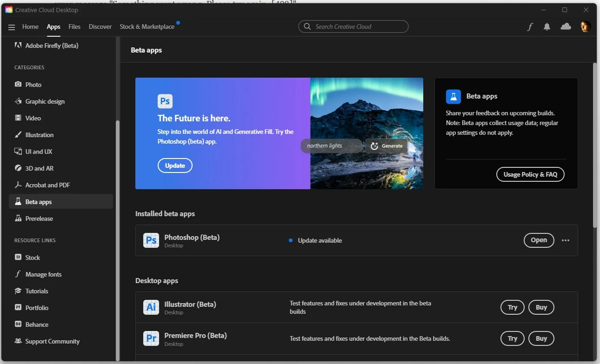This screenshot has width=600, height=364.
Task: Switch to the Apps tab
Action: coord(53,26)
